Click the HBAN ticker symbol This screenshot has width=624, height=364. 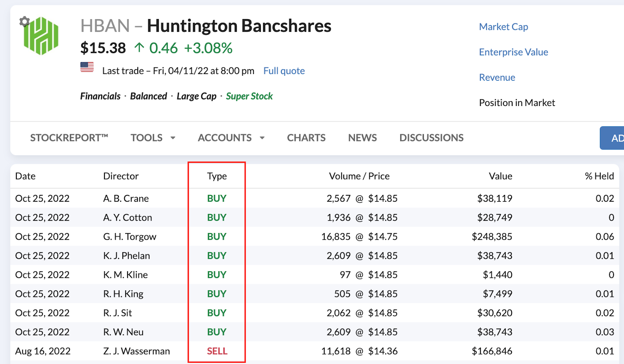(105, 26)
